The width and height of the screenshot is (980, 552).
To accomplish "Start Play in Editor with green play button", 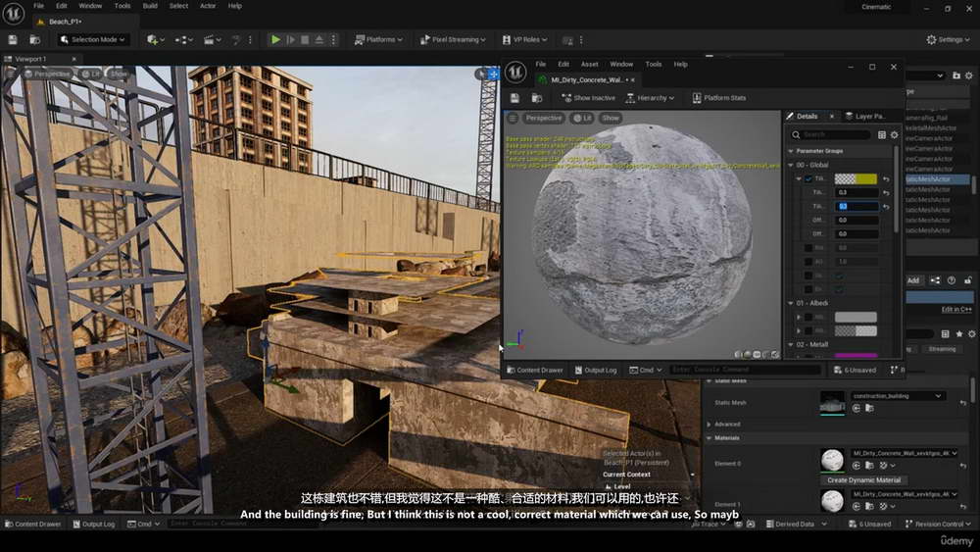I will (275, 39).
